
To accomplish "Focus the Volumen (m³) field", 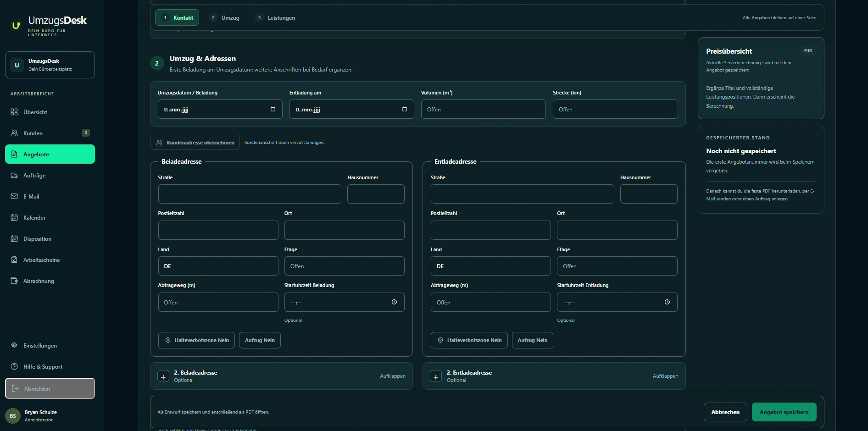I will click(x=484, y=109).
